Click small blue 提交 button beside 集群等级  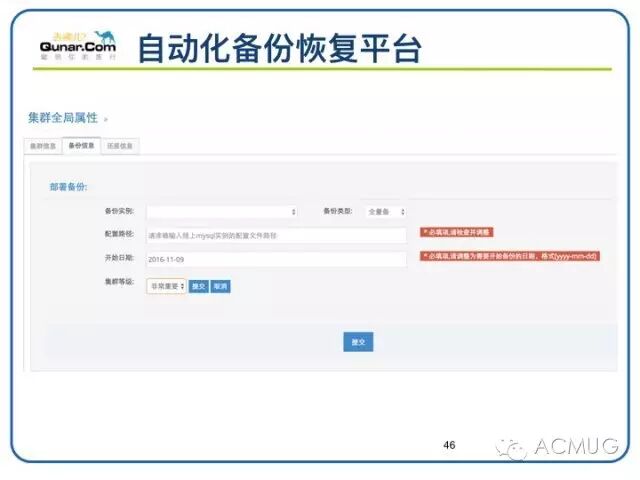[199, 286]
